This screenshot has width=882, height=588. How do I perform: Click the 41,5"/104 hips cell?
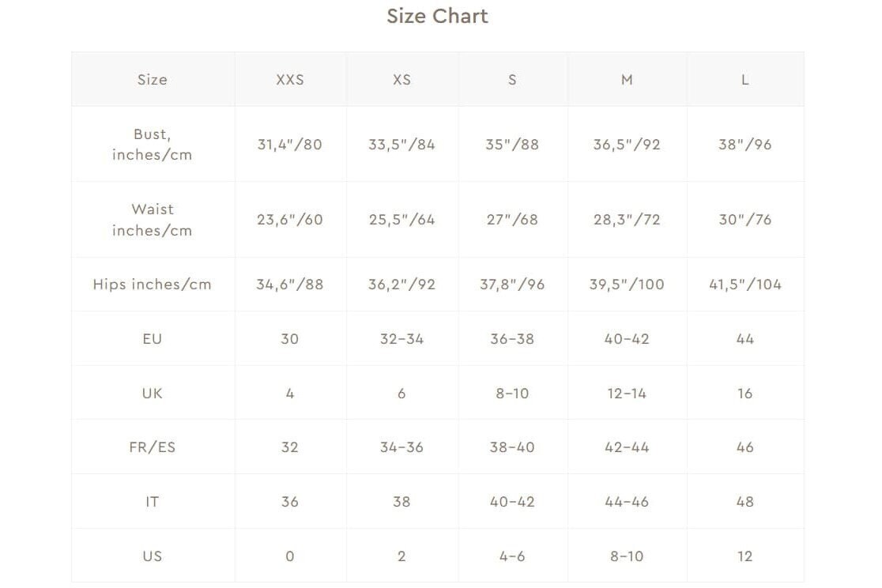(744, 285)
